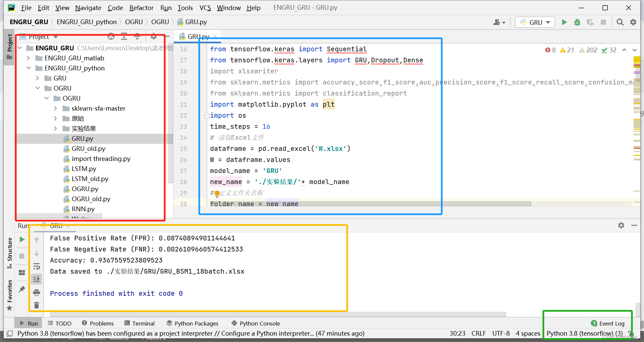Open the File menu
Screen dimensions: 644x342
(26, 8)
